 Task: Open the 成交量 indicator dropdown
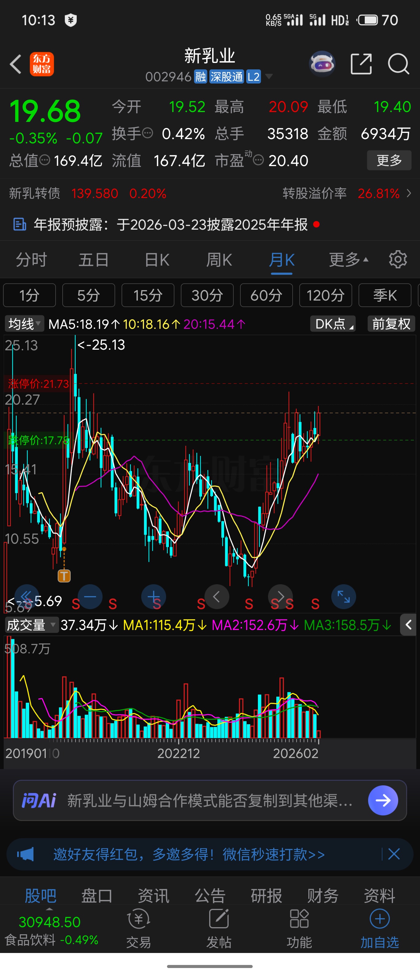32,625
